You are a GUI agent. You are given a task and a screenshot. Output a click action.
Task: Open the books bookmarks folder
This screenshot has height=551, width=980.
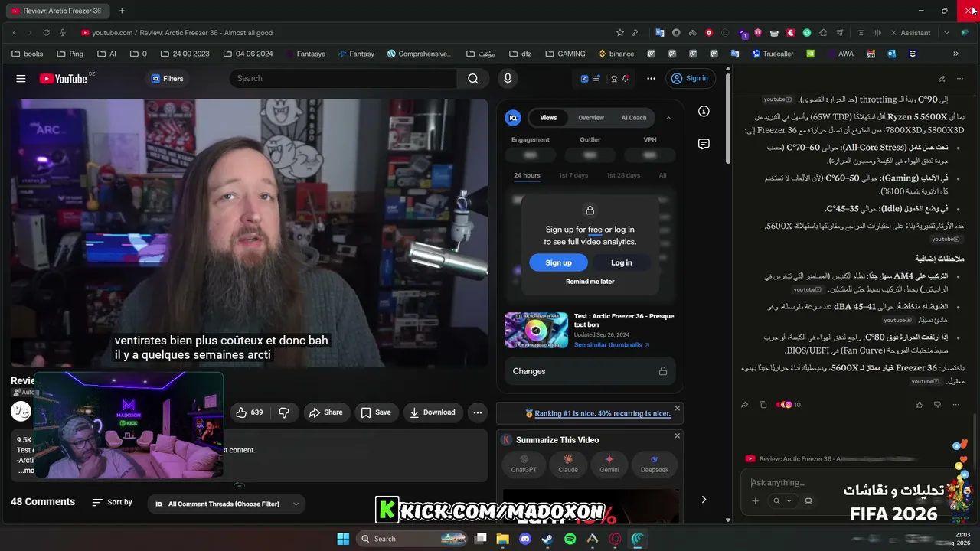28,54
